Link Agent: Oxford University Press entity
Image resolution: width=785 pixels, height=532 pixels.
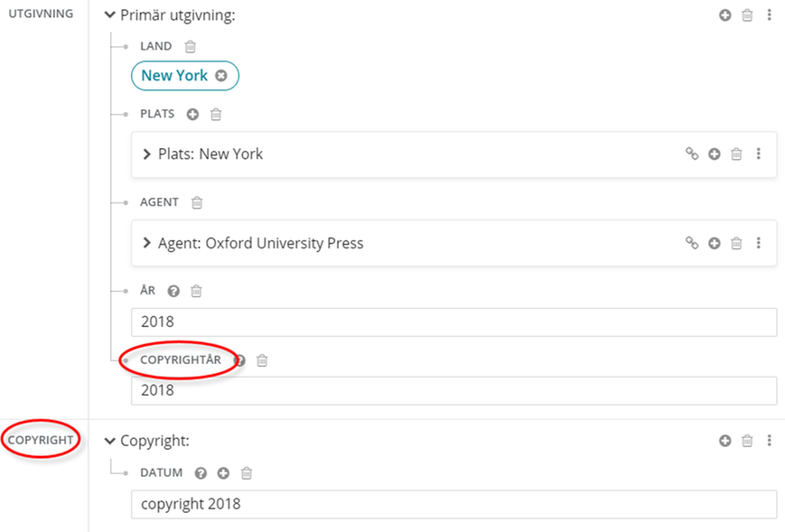[692, 243]
